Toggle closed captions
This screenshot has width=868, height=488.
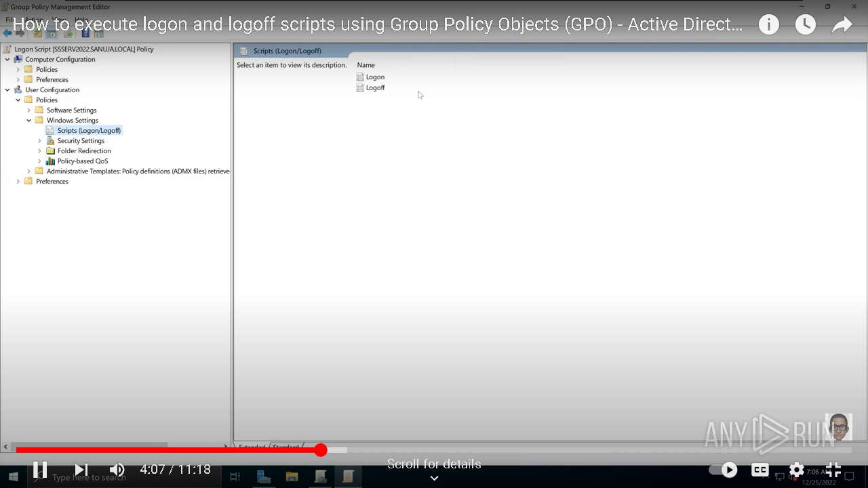[x=760, y=469]
